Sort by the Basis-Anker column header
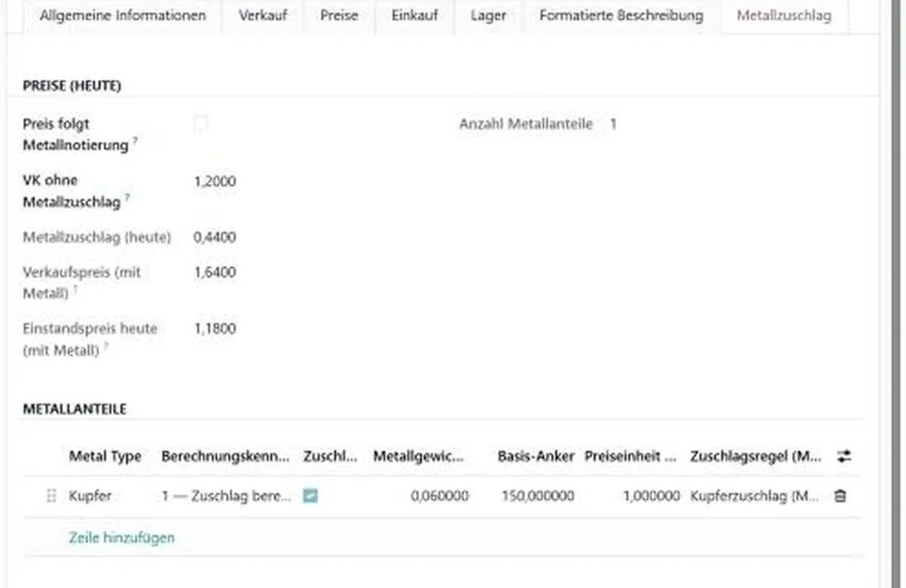 [x=535, y=457]
